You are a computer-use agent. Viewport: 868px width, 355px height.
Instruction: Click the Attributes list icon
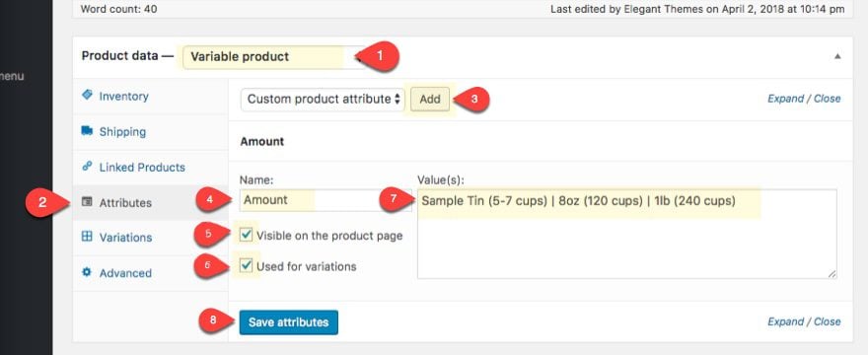(87, 202)
